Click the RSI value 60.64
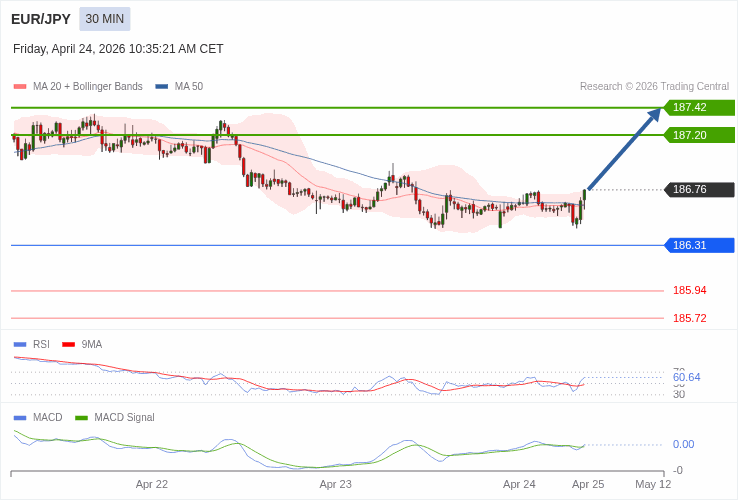Viewport: 738px width, 500px height. pyautogui.click(x=686, y=377)
